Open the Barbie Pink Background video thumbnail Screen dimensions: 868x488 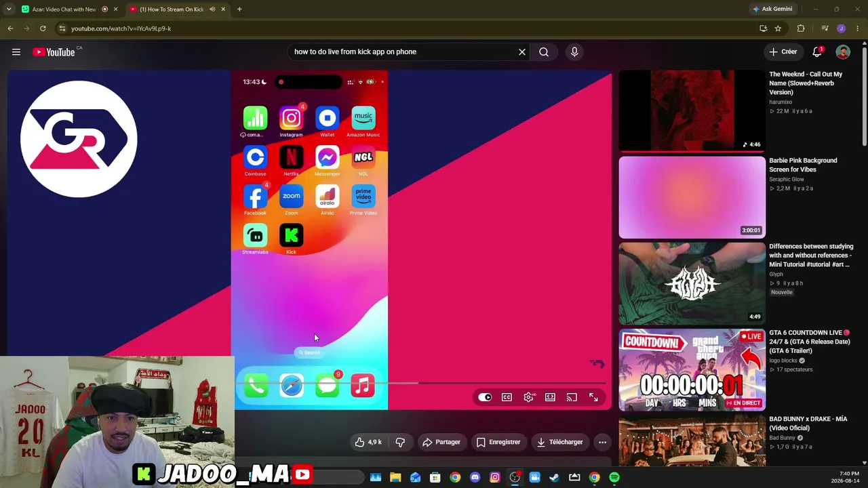pyautogui.click(x=692, y=197)
